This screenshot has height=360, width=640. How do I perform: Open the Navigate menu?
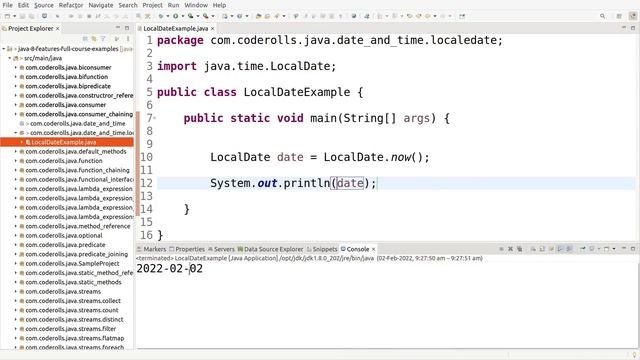pos(101,5)
